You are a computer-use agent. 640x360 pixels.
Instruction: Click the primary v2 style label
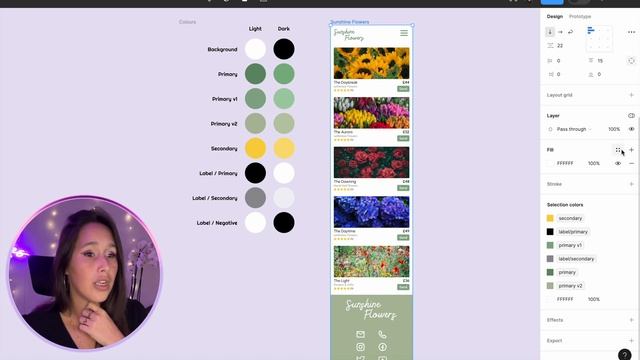[x=570, y=286]
